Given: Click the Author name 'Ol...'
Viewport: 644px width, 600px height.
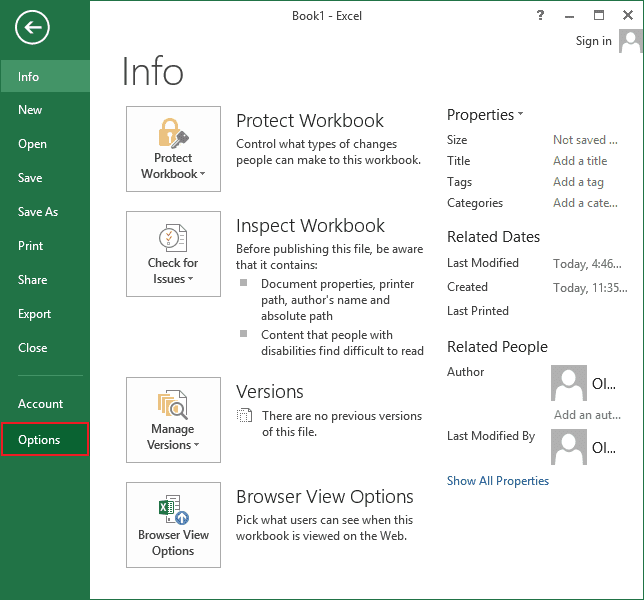Looking at the screenshot, I should tap(603, 384).
